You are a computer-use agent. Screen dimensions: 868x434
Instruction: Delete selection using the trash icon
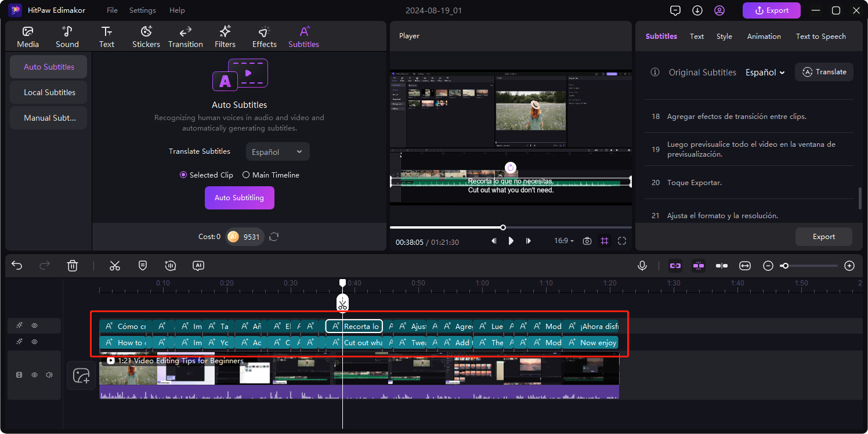(x=73, y=265)
